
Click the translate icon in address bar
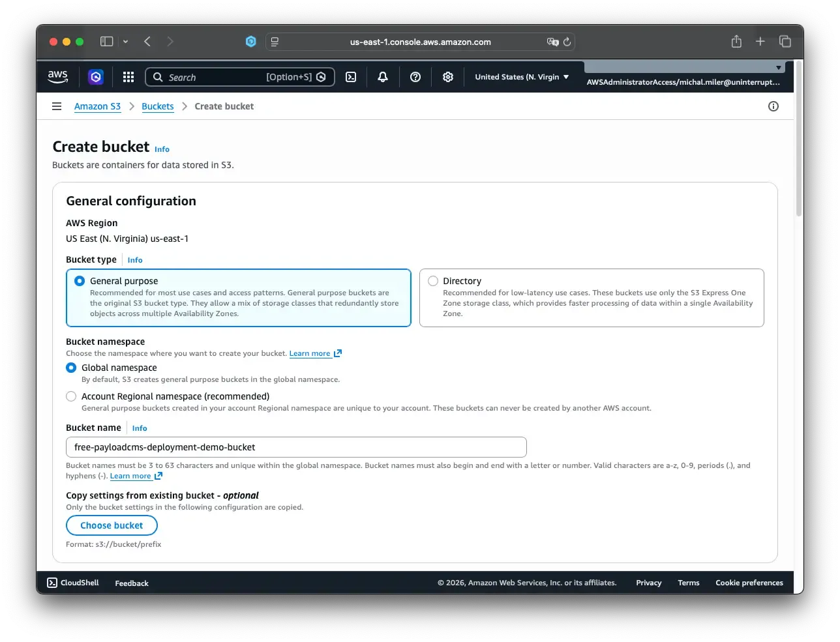[x=553, y=42]
